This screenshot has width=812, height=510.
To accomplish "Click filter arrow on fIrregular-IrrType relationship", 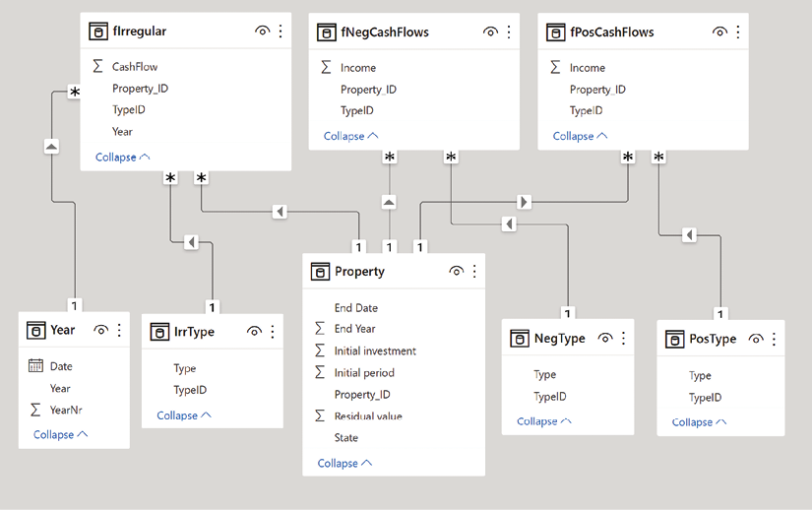I will (x=192, y=242).
